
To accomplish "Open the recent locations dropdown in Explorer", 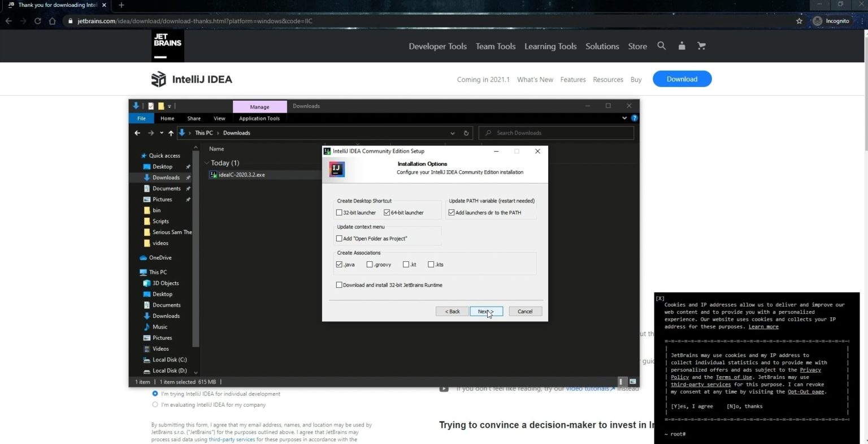I will (161, 133).
